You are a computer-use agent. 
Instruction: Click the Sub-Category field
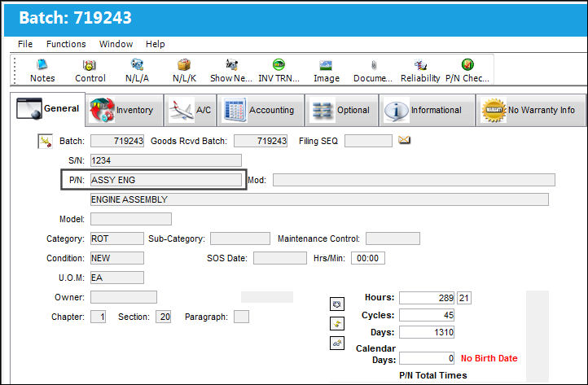coord(240,238)
